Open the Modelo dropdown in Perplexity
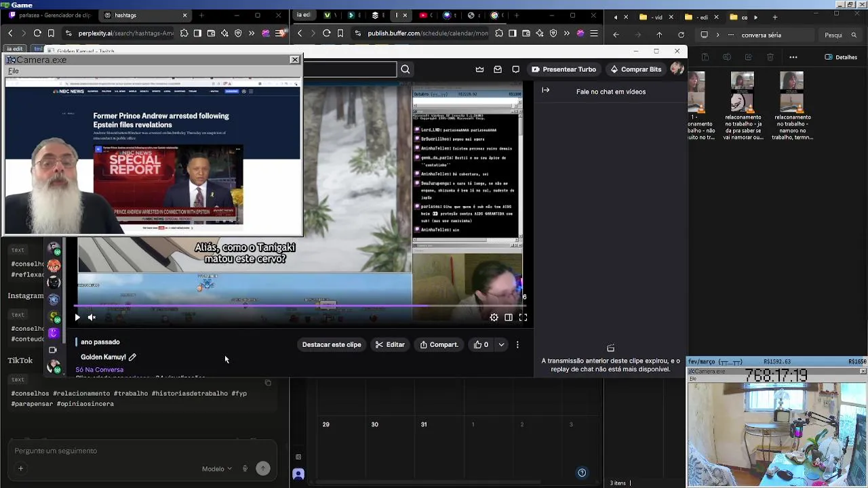Viewport: 868px width, 488px height. pos(216,468)
